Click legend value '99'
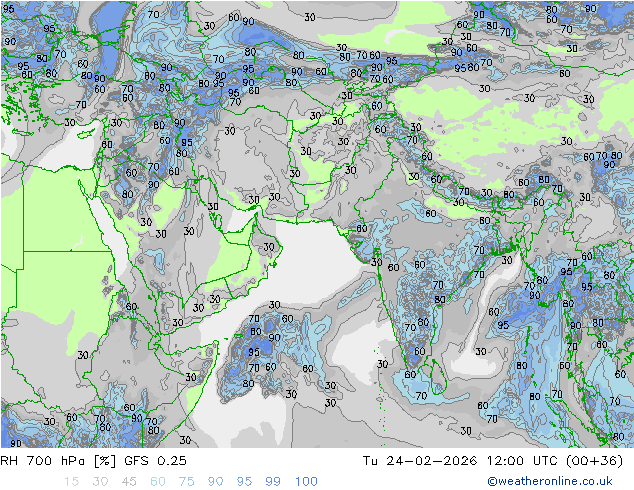Viewport: 634px width, 490px height. [x=273, y=482]
